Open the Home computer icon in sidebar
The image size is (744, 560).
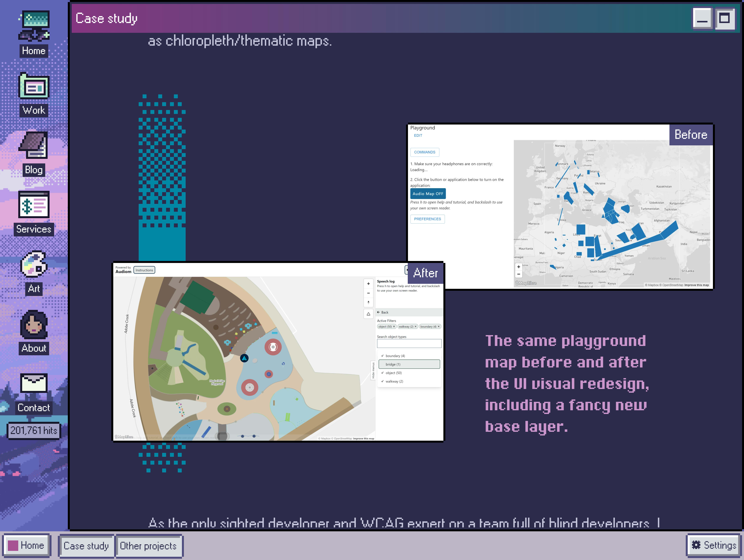coord(34,26)
